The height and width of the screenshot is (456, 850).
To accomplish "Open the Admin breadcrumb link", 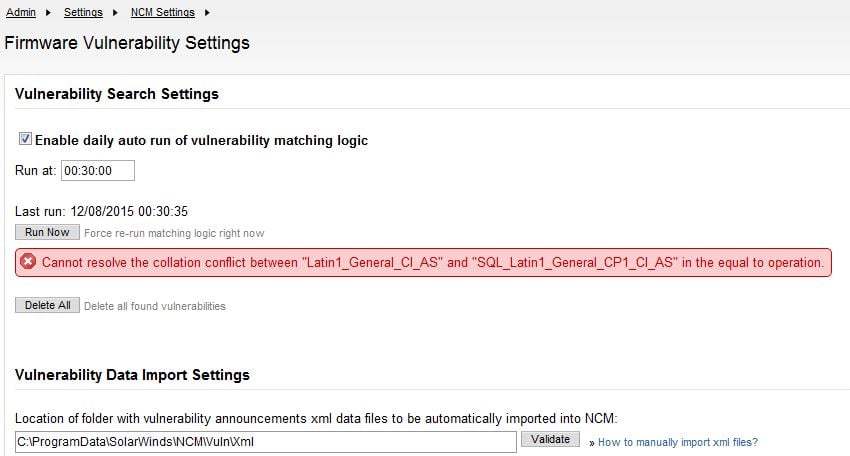I will tap(21, 13).
